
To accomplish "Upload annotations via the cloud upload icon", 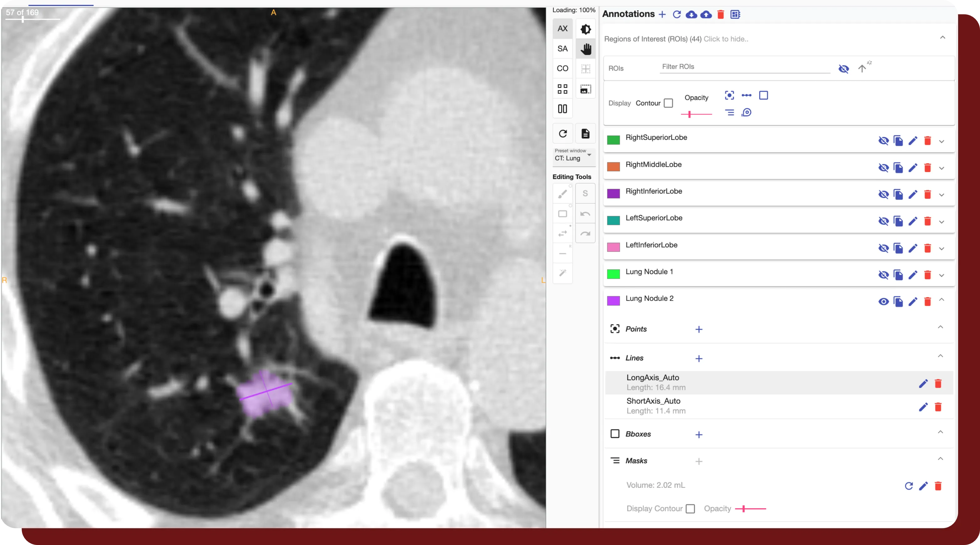I will coord(706,14).
